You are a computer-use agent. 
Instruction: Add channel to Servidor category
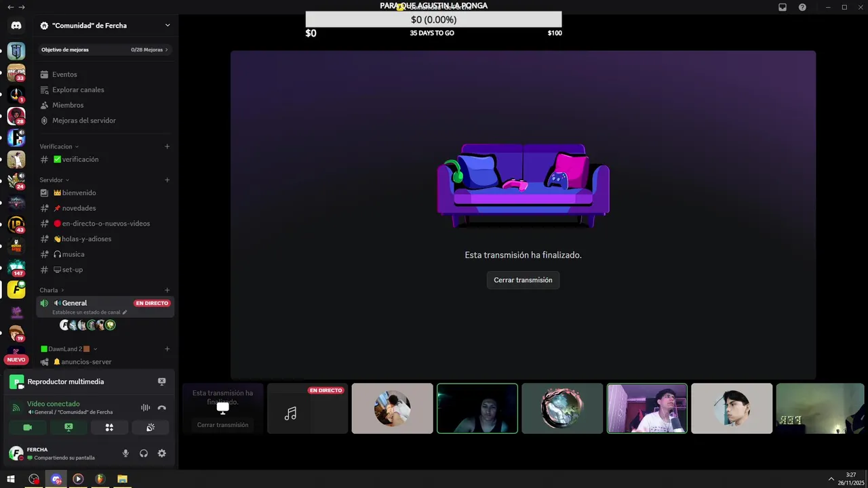(x=167, y=180)
